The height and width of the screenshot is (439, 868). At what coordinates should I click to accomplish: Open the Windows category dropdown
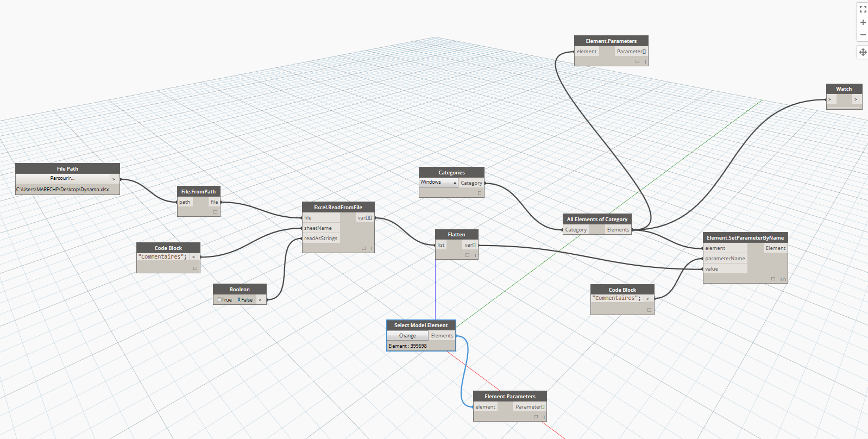455,183
